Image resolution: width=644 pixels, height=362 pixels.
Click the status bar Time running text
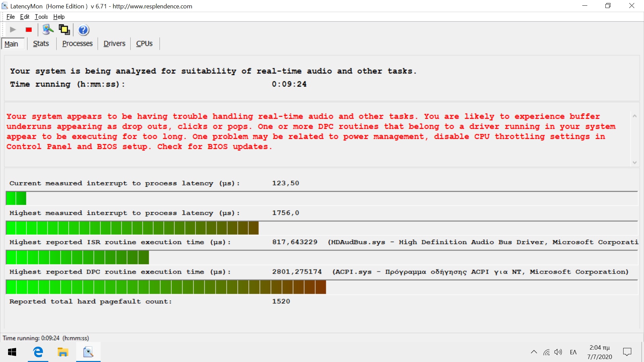click(46, 338)
